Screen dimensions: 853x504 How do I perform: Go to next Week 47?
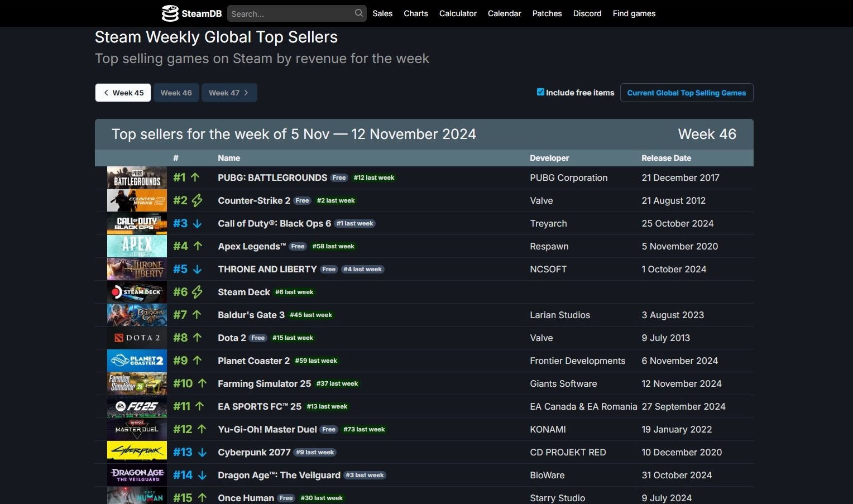(229, 93)
